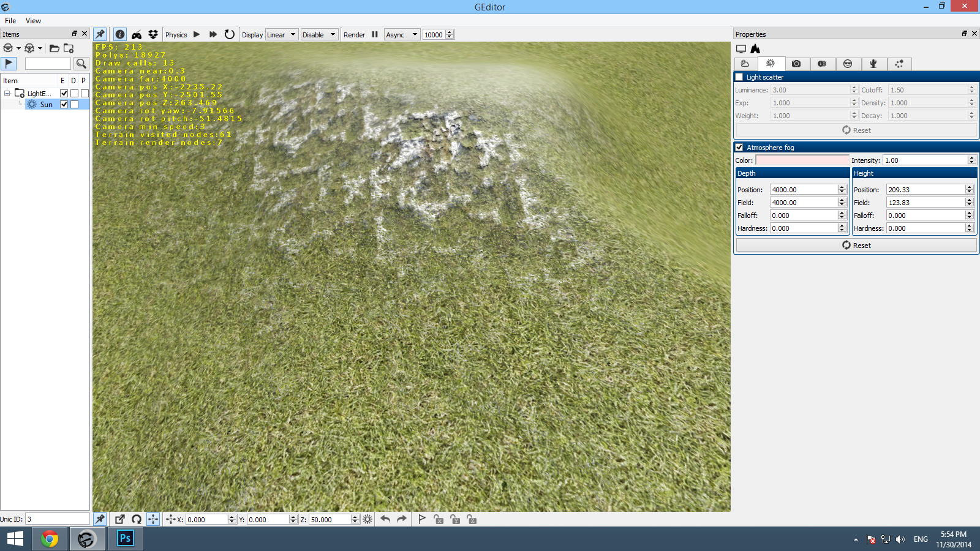Pause rendering with the Render pause icon
The image size is (980, 551).
click(375, 34)
